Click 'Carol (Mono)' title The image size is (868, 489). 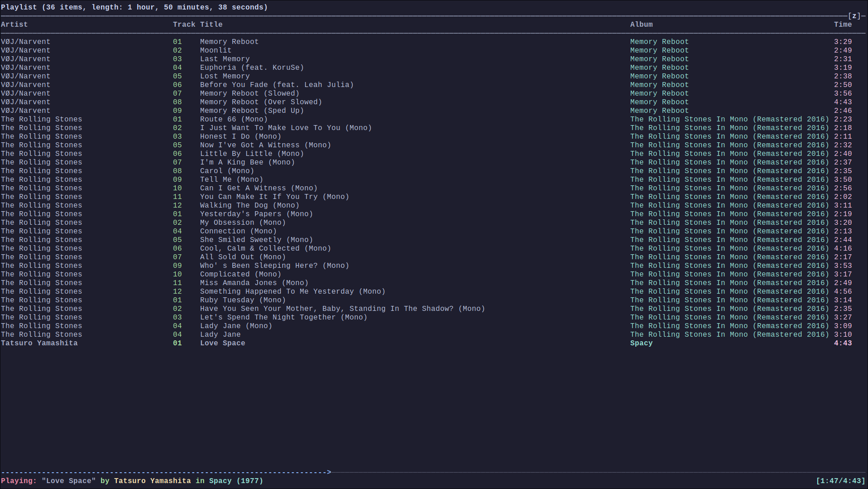coord(227,171)
